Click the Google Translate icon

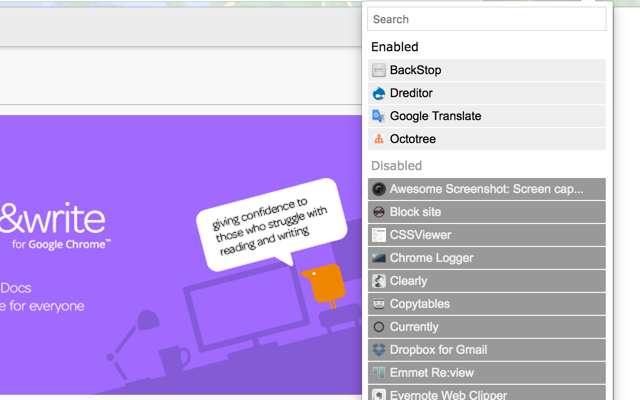[379, 116]
